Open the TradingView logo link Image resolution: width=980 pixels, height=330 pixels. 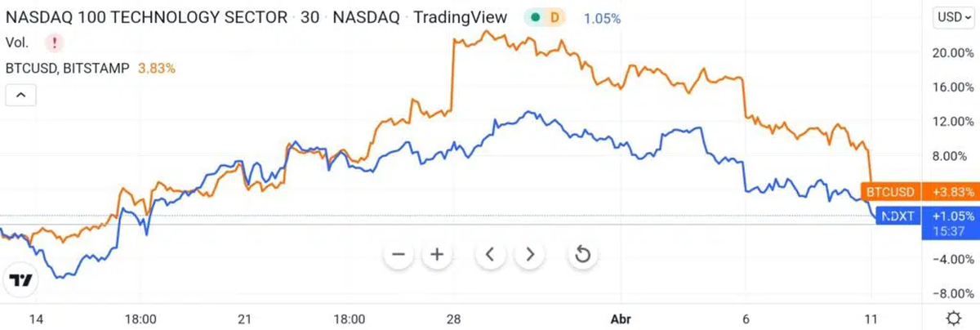click(20, 280)
